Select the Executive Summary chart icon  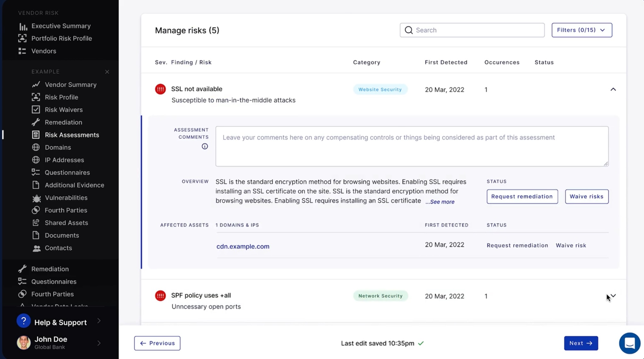pos(23,26)
